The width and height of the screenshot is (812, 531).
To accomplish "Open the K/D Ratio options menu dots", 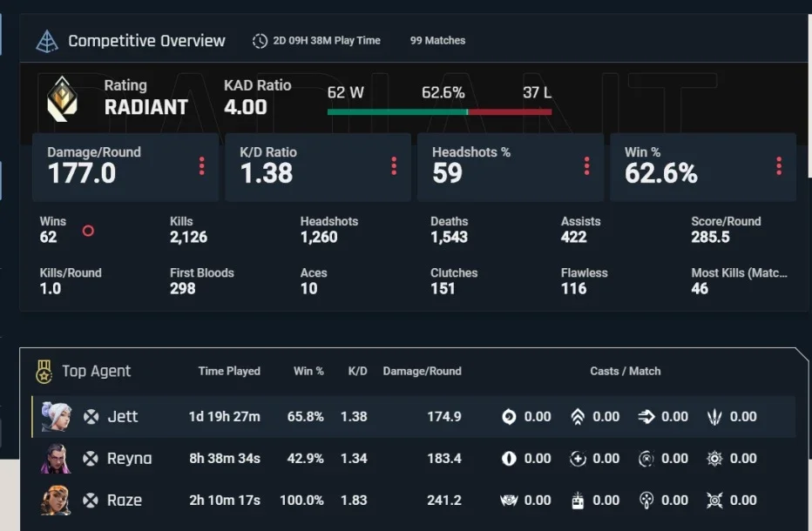I will coord(394,166).
